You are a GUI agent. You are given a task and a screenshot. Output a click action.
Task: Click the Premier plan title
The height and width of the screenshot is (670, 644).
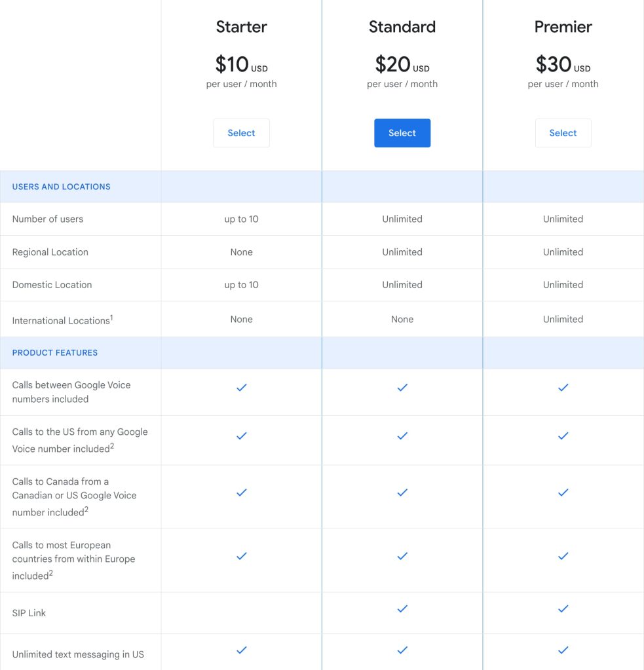tap(563, 27)
